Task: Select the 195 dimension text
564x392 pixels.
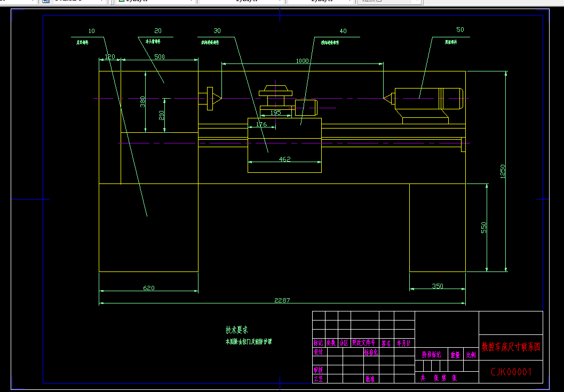Action: (x=275, y=113)
